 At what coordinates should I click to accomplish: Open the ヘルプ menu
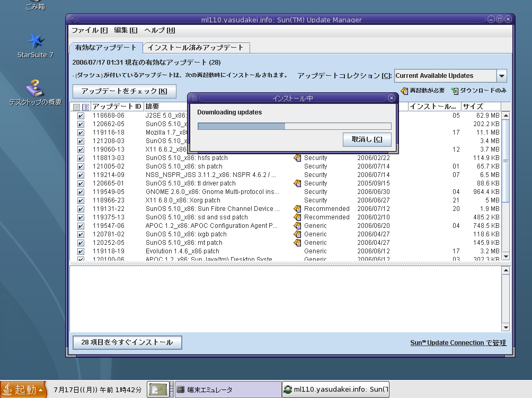click(159, 30)
